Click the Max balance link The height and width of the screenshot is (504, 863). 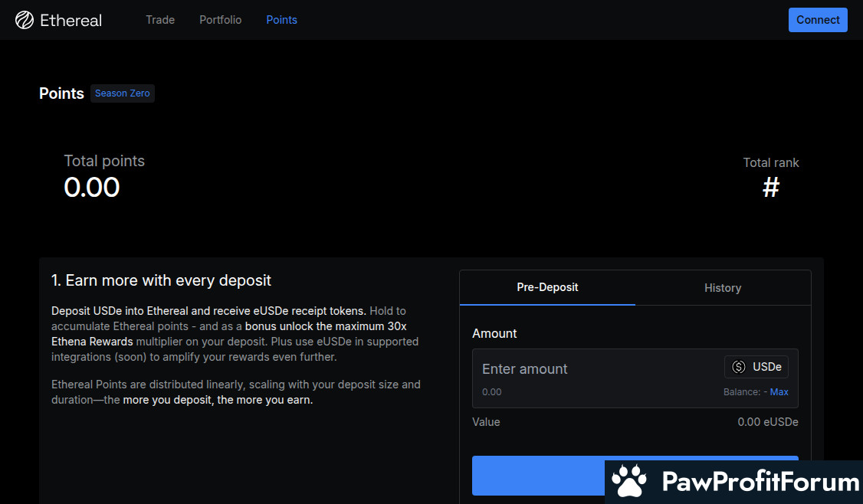(x=779, y=392)
